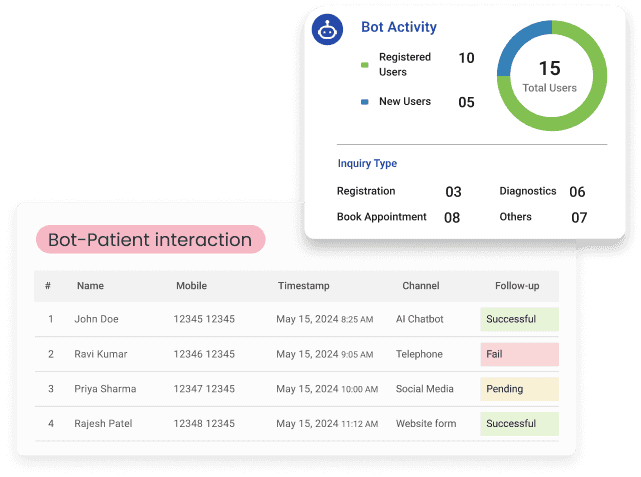Click the green Registered Users legend marker
This screenshot has width=641, height=477.
click(x=365, y=65)
